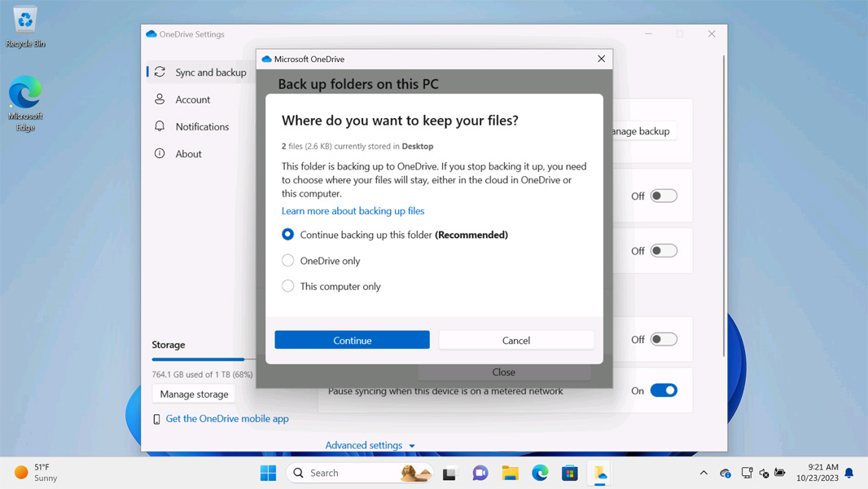The width and height of the screenshot is (868, 489).
Task: Launch Microsoft Edge from the taskbar
Action: point(539,473)
